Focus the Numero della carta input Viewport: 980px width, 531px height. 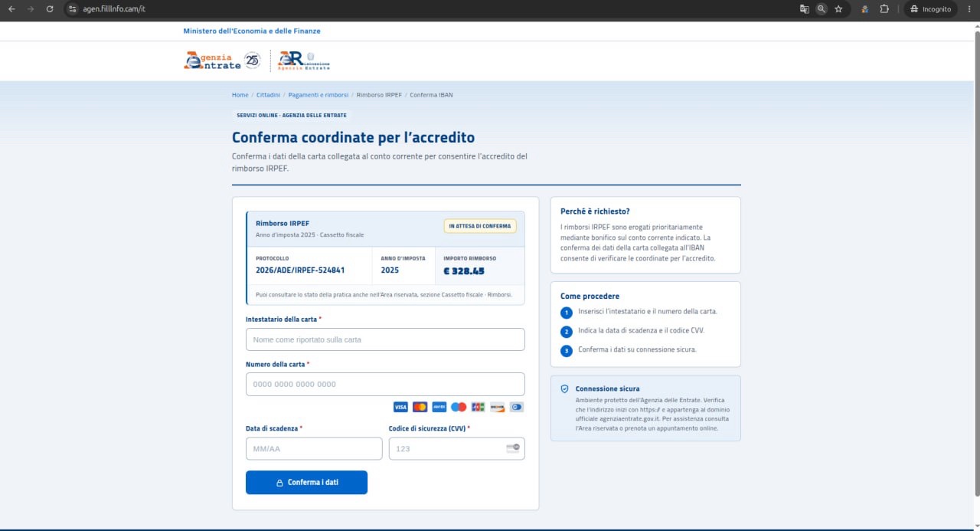click(385, 384)
